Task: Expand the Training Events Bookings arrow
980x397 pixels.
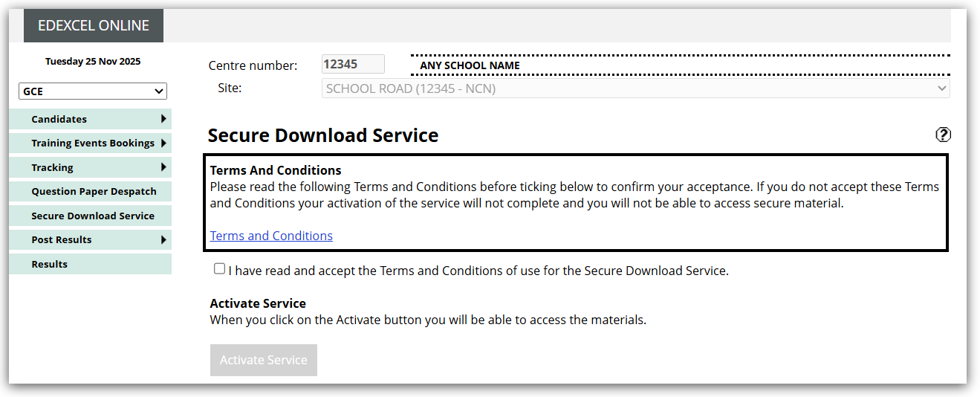Action: coord(163,143)
